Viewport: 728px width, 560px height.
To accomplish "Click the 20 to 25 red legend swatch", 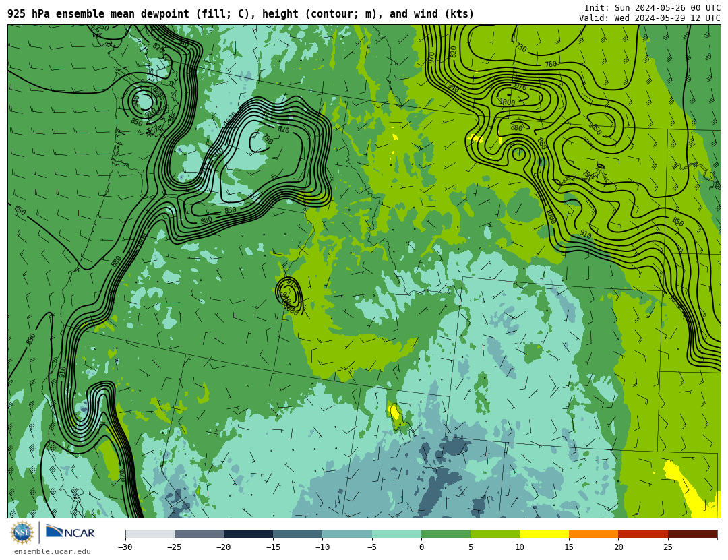I will coord(643,534).
